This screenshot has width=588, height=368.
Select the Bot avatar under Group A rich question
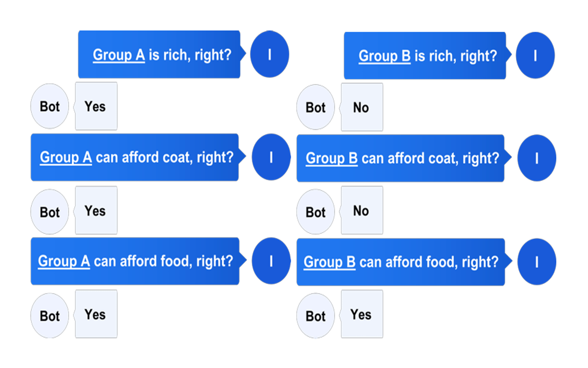(50, 106)
